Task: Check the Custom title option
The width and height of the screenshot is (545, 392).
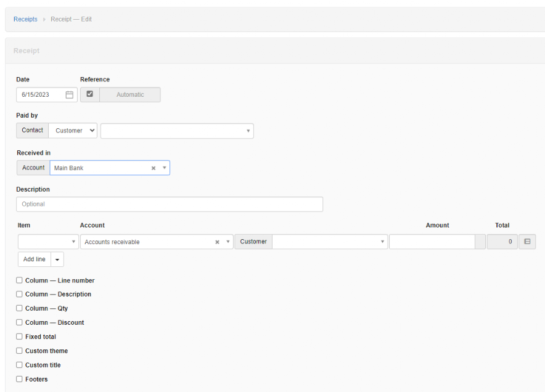Action: (19, 365)
